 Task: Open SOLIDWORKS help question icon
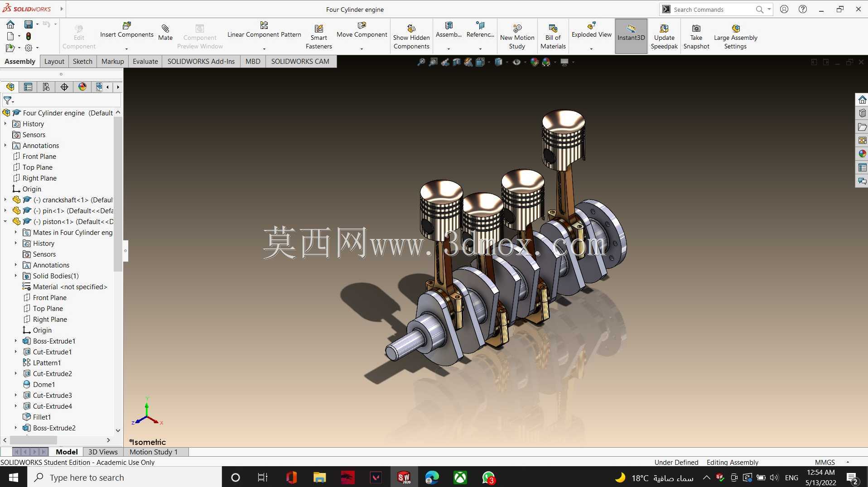[803, 9]
